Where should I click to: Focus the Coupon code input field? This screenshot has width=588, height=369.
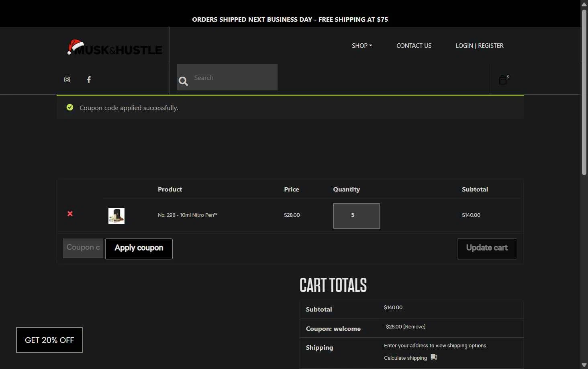coord(83,248)
